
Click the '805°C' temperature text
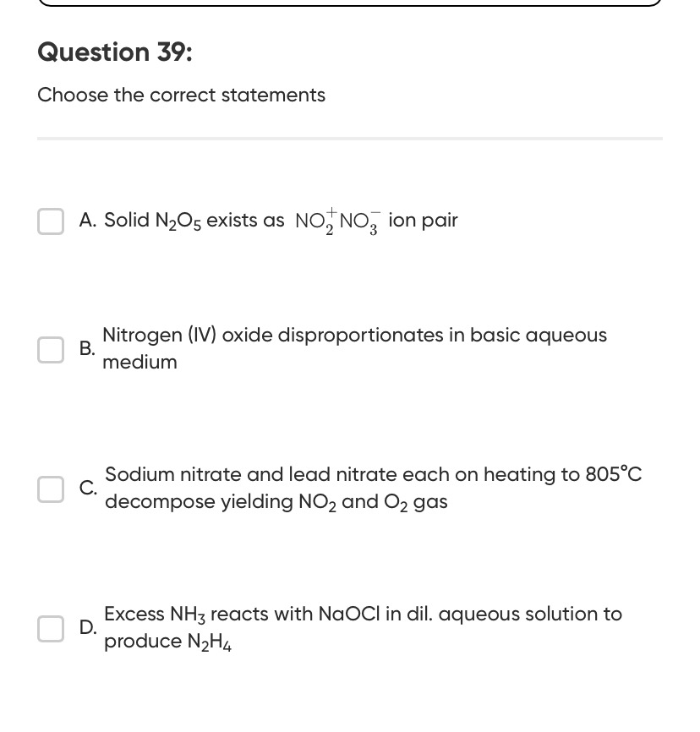614,475
